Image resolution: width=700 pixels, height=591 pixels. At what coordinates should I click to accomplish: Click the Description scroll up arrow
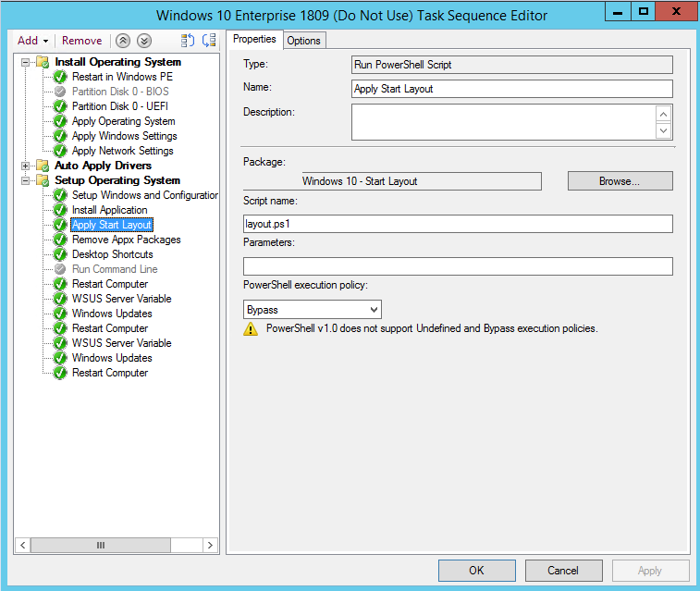663,115
